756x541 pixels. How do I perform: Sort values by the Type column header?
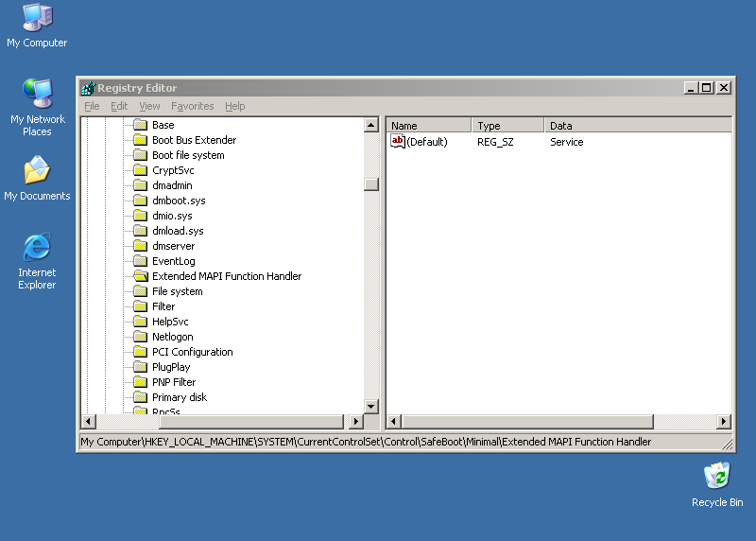click(x=507, y=126)
